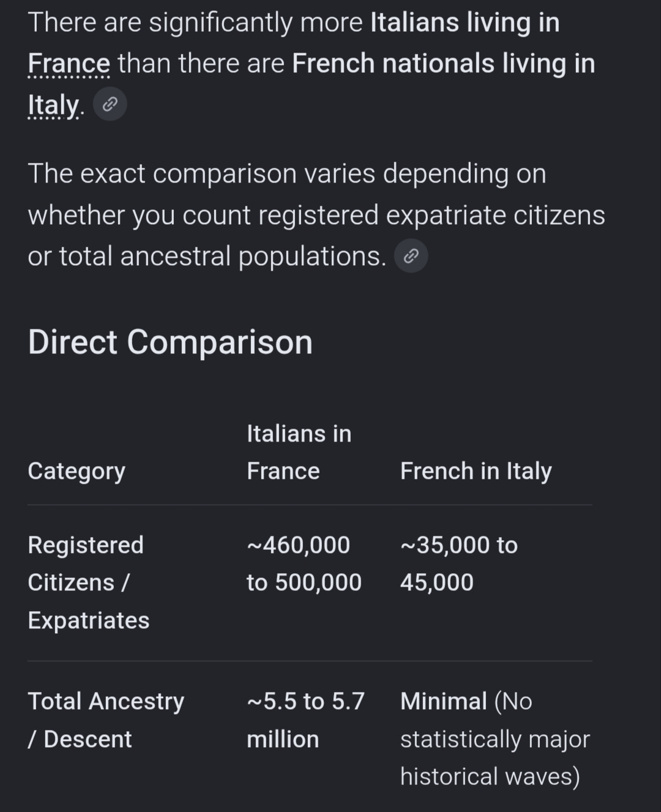Image resolution: width=661 pixels, height=812 pixels.
Task: Click the "Italians in France" column header
Action: click(x=299, y=452)
